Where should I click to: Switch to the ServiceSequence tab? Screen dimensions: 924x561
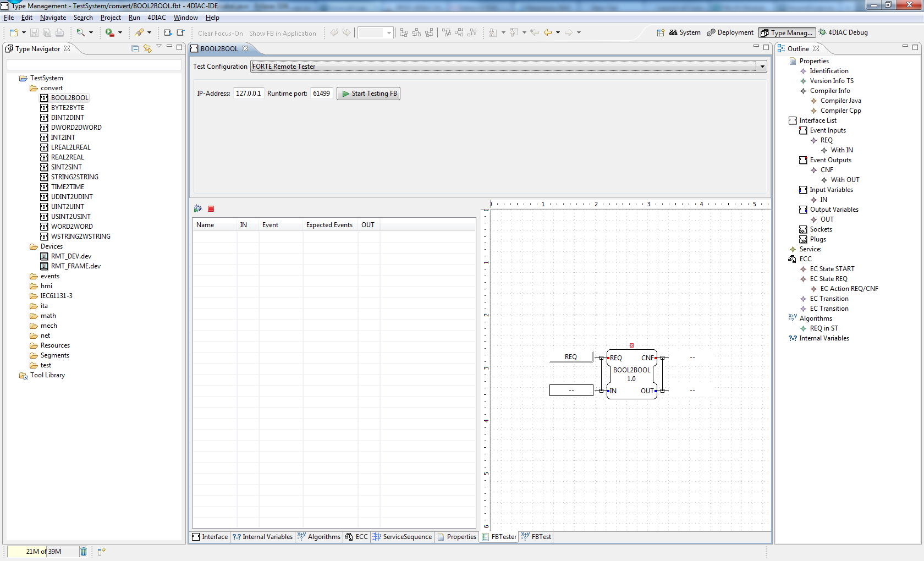(403, 537)
